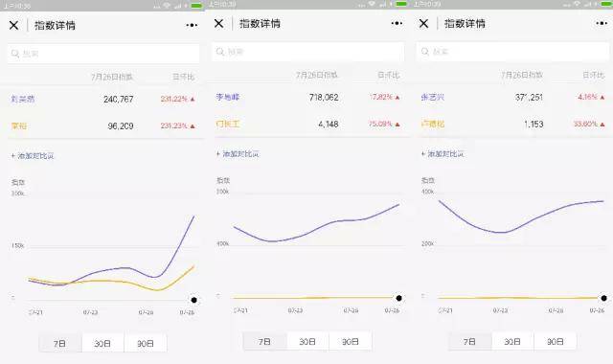The height and width of the screenshot is (364, 613).
Task: Tap the black endpoint dot on the 371,251 chart
Action: coord(603,298)
